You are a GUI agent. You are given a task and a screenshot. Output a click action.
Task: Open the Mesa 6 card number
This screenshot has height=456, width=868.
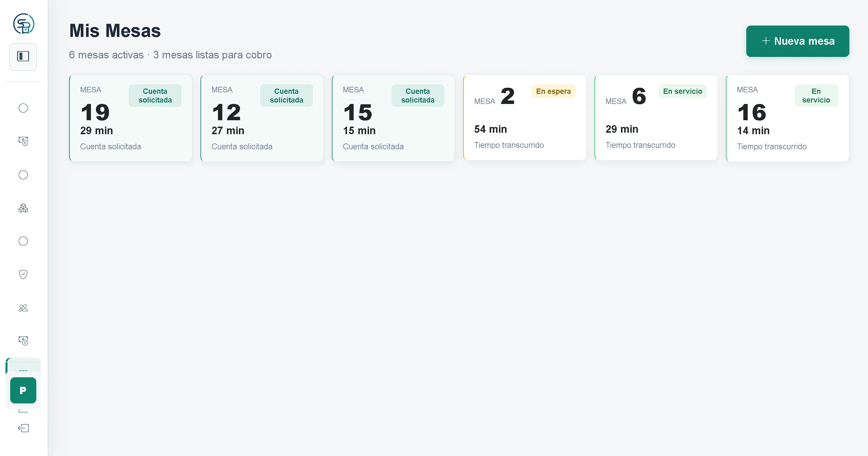click(x=639, y=96)
